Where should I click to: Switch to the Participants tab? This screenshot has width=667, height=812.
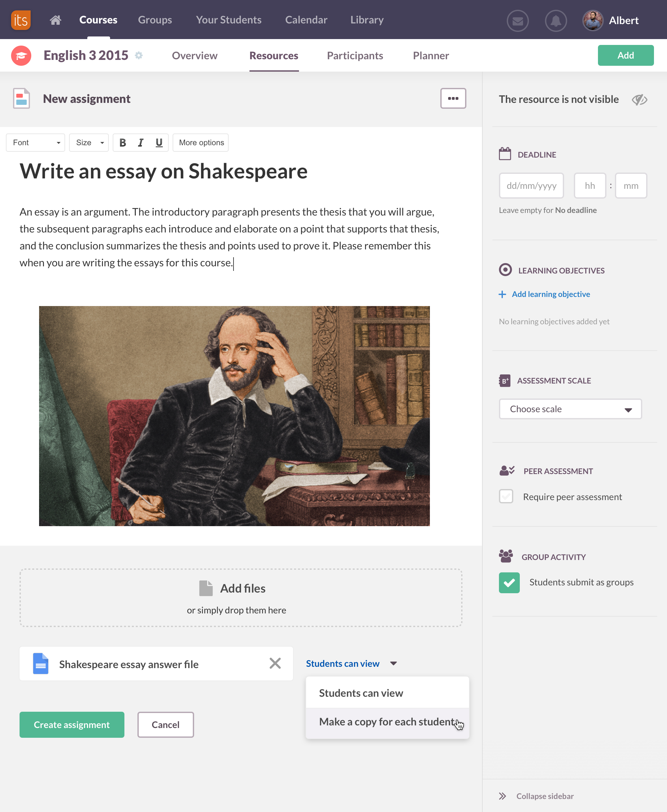(x=355, y=56)
